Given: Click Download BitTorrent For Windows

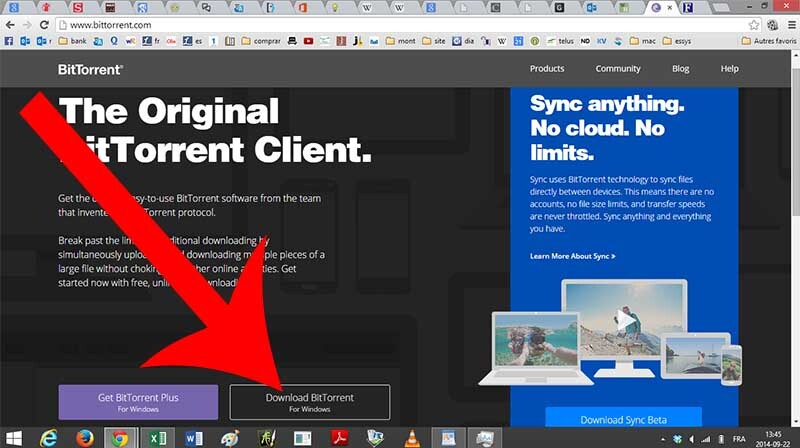Looking at the screenshot, I should (x=310, y=402).
